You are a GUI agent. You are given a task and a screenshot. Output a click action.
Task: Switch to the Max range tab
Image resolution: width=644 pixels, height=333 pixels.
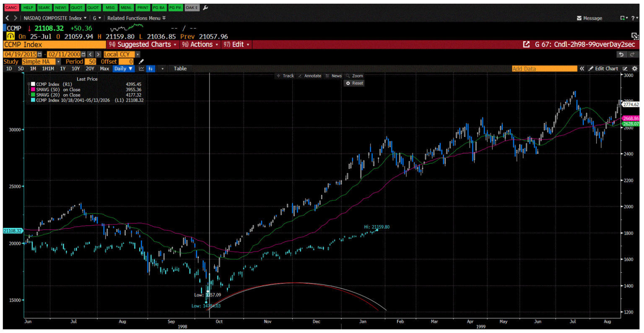click(104, 69)
